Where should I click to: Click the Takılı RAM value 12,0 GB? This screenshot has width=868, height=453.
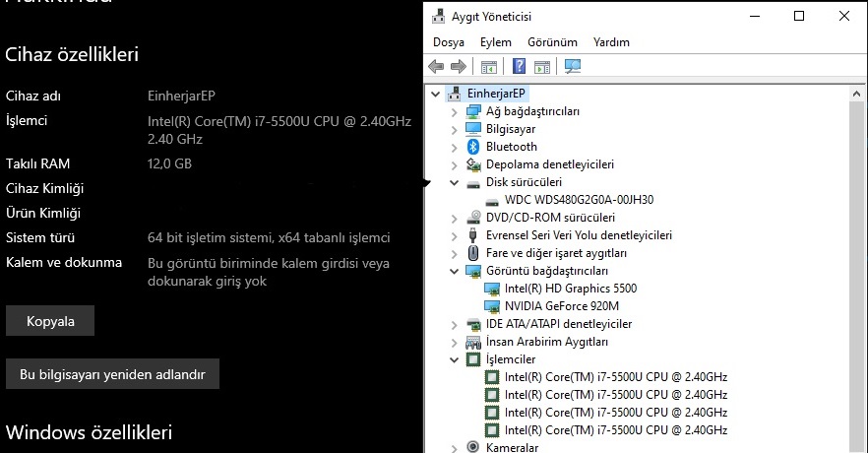coord(169,163)
